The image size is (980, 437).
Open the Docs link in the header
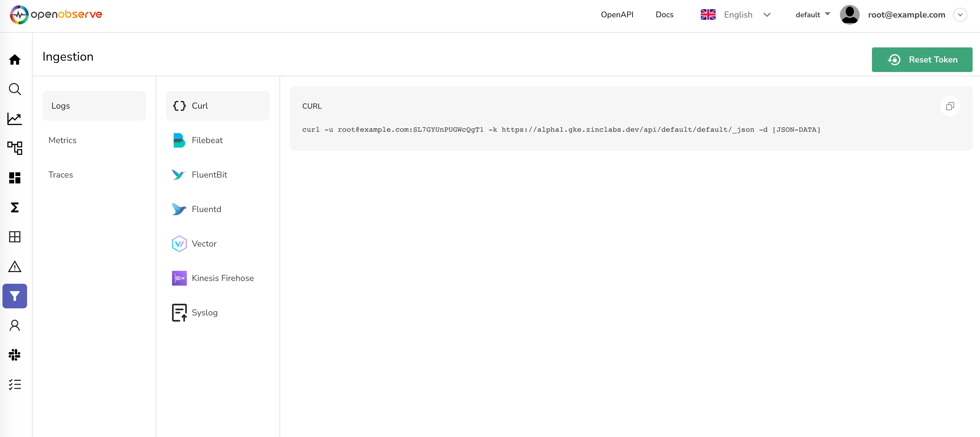pyautogui.click(x=664, y=15)
